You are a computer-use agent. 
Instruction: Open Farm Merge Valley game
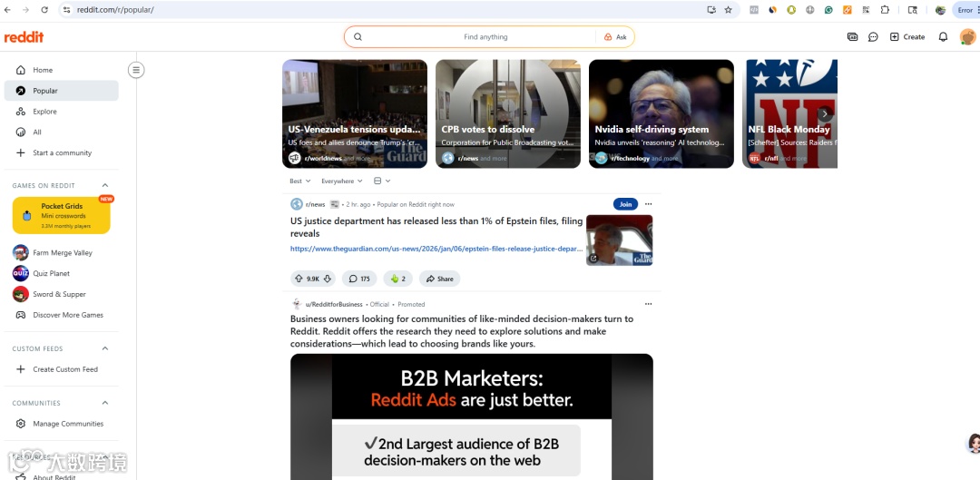click(62, 253)
